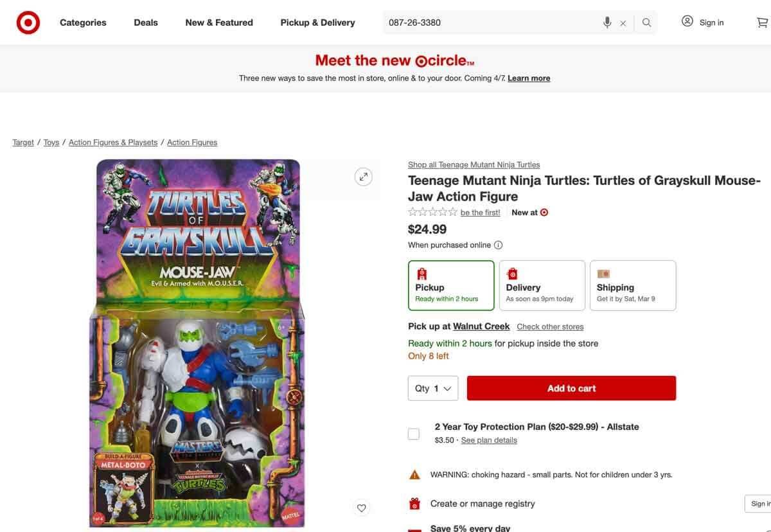771x532 pixels.
Task: Open the Pickup & Delivery menu
Action: click(317, 21)
